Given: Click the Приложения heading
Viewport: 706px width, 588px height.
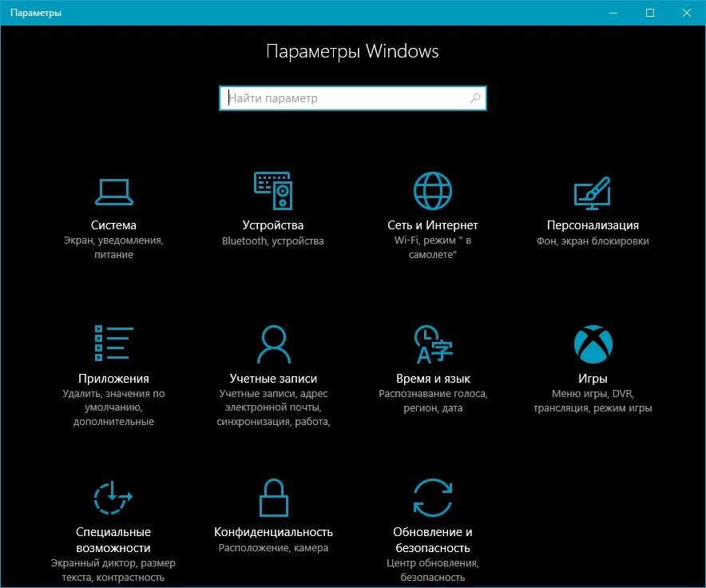Looking at the screenshot, I should pyautogui.click(x=113, y=379).
